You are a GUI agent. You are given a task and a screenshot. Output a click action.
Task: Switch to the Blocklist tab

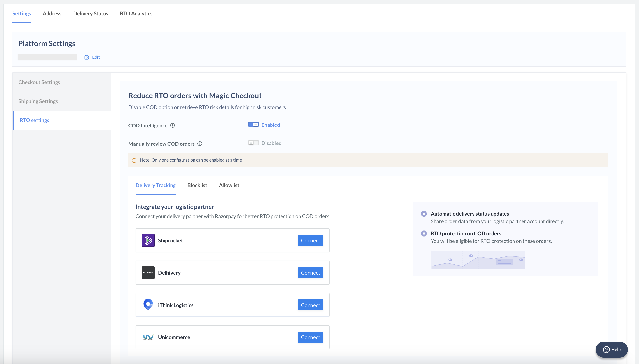(x=197, y=185)
